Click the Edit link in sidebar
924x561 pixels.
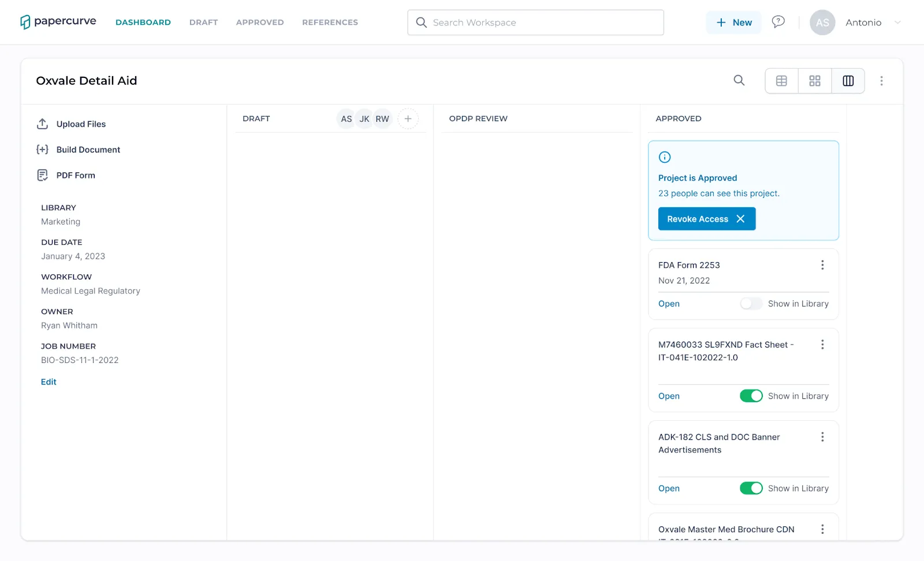point(49,382)
